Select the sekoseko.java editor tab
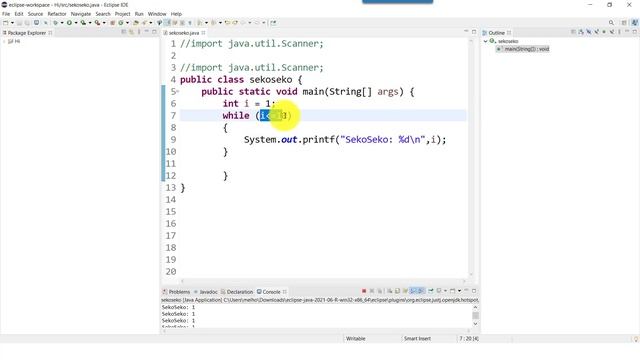 point(184,33)
